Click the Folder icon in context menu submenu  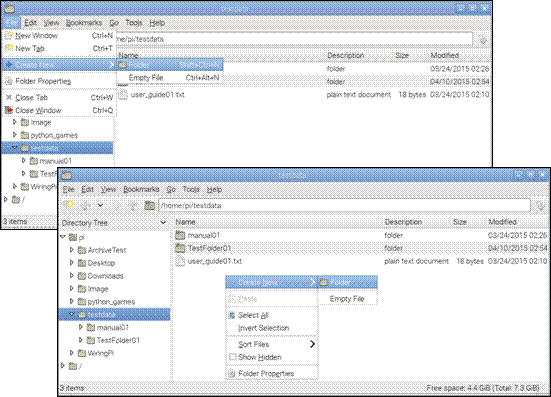(x=323, y=282)
